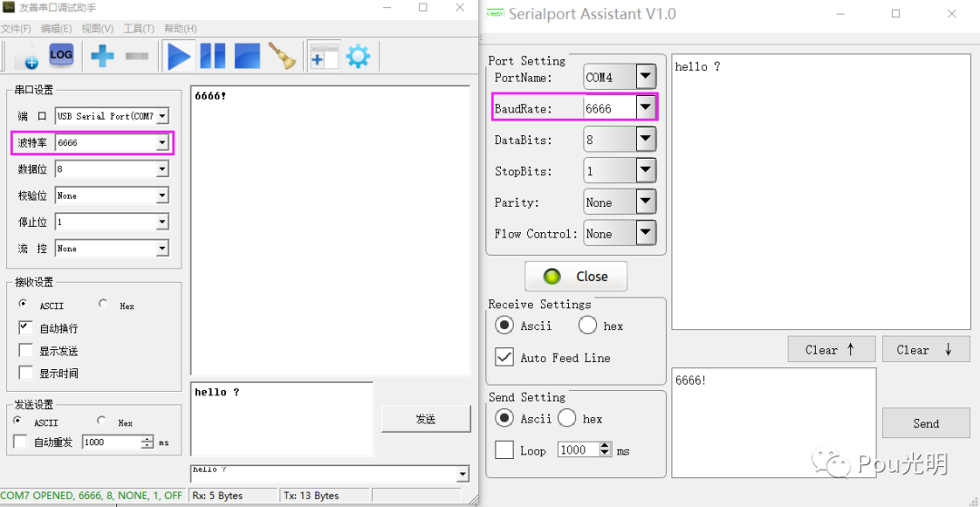
Task: Click the Serialport Assistant title bar icon
Action: pos(495,13)
